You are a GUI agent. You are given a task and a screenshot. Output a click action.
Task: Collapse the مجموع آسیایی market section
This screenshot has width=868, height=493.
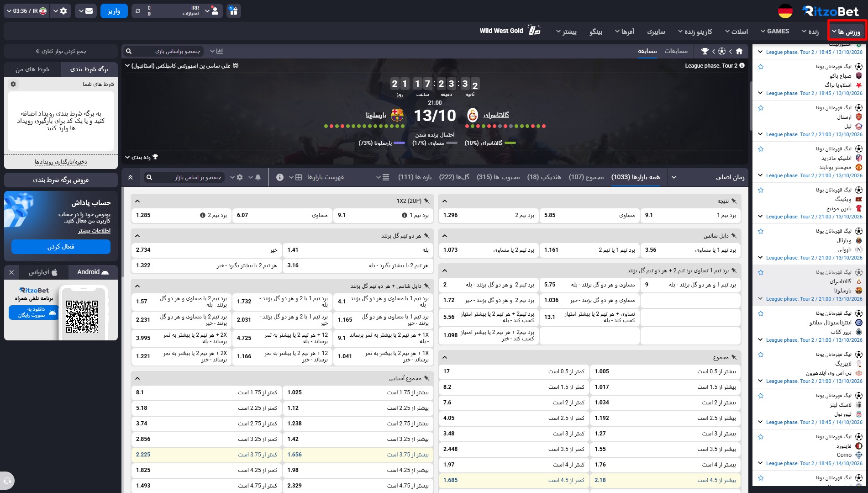(x=137, y=378)
